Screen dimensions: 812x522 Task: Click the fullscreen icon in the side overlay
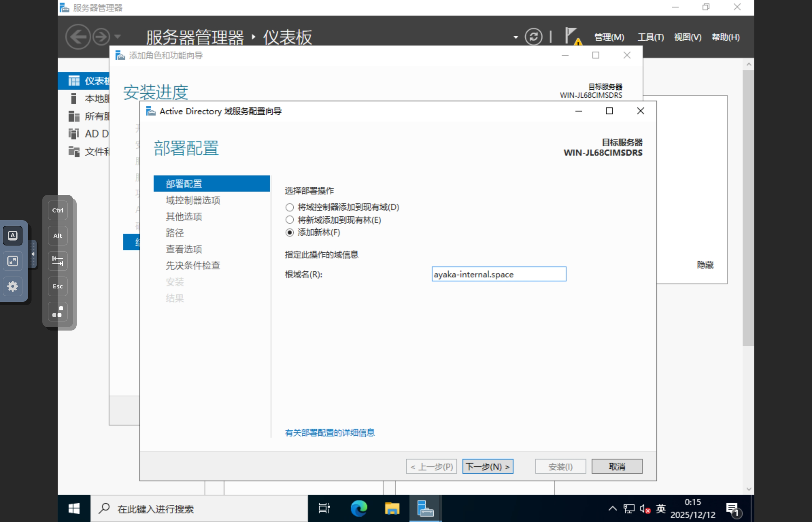13,261
